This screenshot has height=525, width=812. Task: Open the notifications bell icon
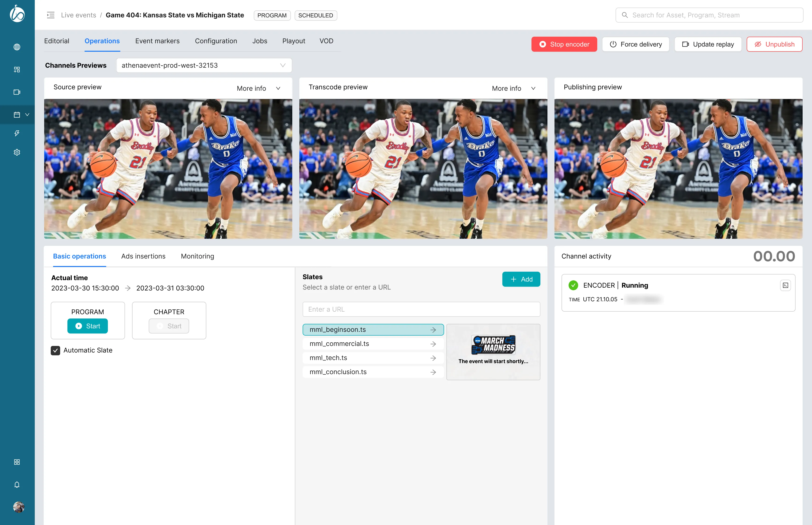tap(17, 484)
